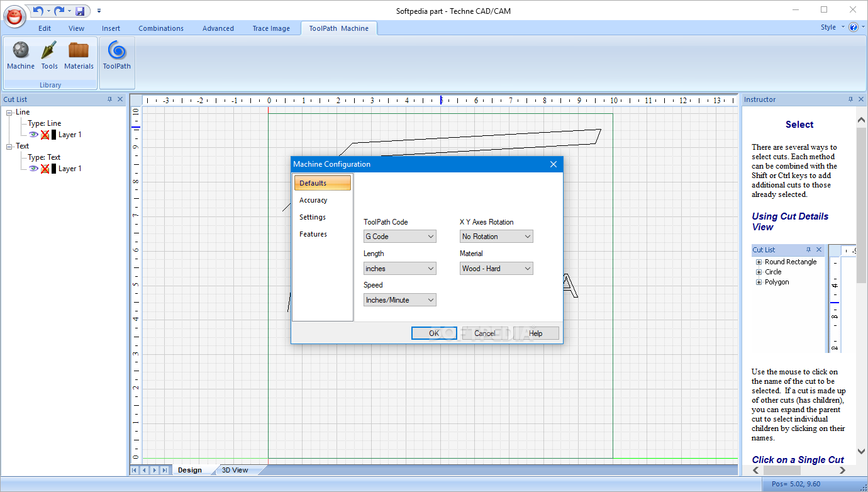Select the 'Type: Line' tree row
Image resolution: width=868 pixels, height=492 pixels.
pos(45,123)
